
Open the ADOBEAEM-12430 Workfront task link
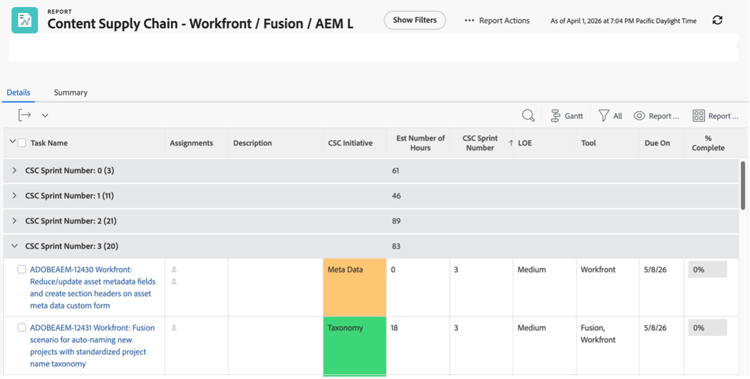pos(92,288)
